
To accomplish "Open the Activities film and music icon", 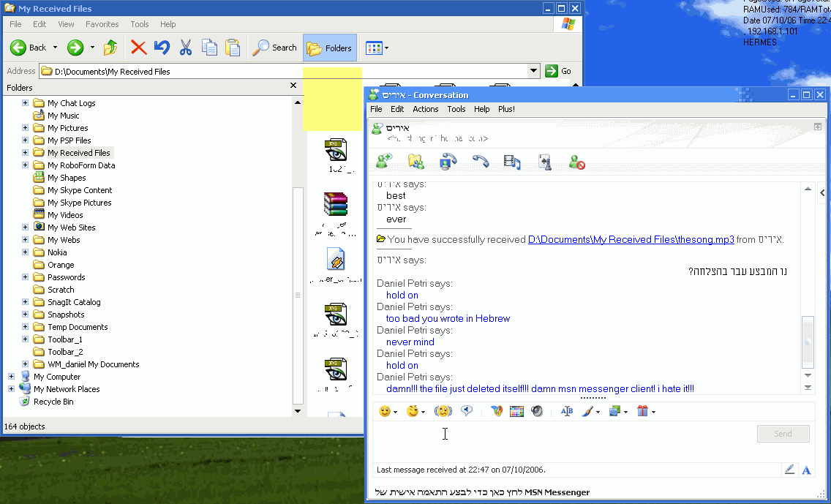I will click(513, 161).
